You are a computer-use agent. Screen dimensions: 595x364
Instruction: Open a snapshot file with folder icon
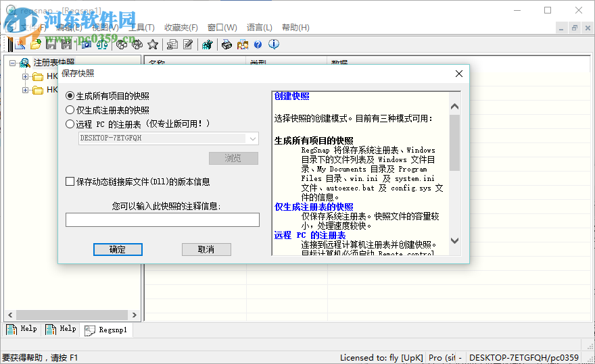tap(36, 45)
